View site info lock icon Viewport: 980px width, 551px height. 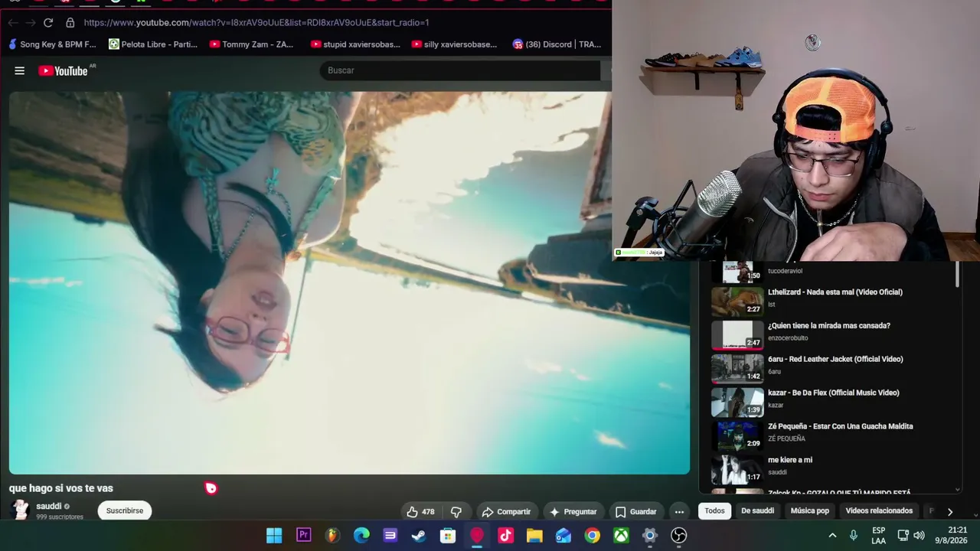(70, 23)
